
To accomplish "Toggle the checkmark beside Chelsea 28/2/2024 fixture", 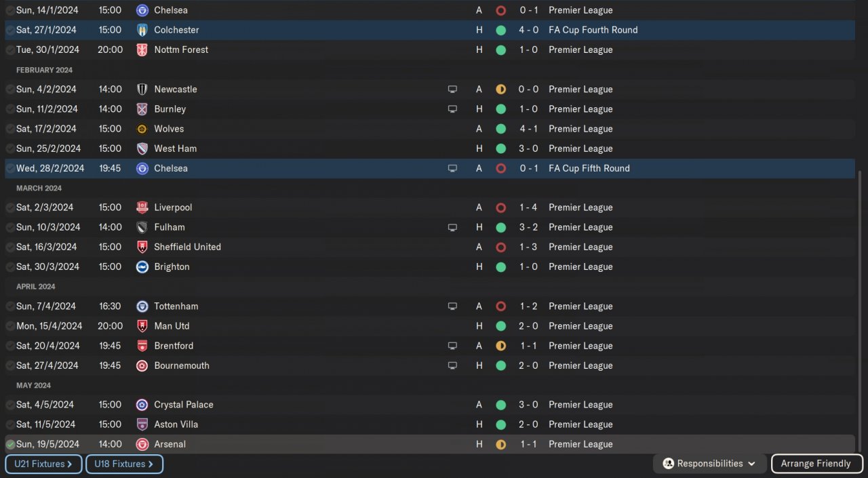I will (10, 169).
